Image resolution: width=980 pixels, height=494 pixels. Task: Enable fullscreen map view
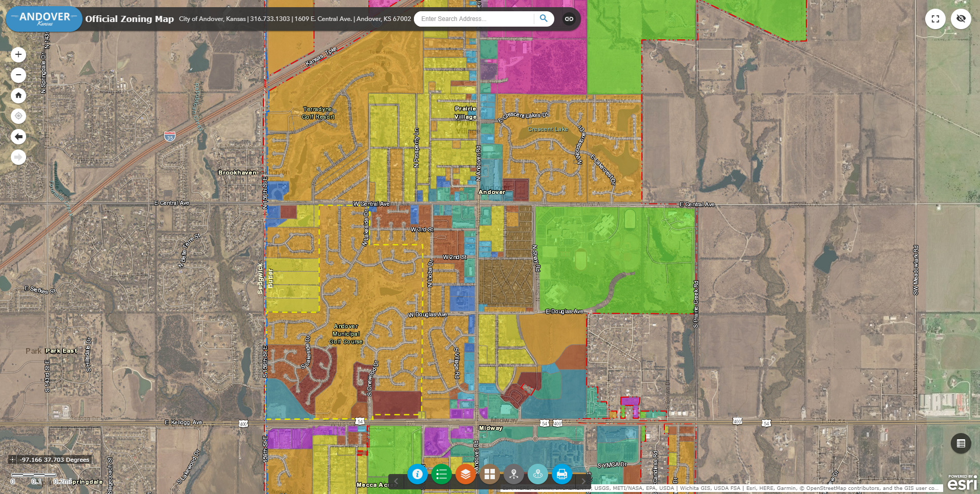(935, 18)
